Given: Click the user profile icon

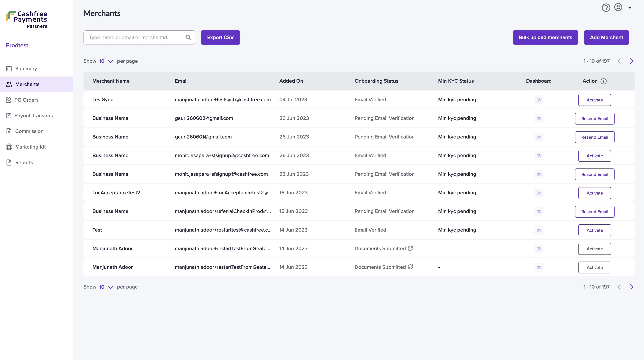Looking at the screenshot, I should coord(618,7).
